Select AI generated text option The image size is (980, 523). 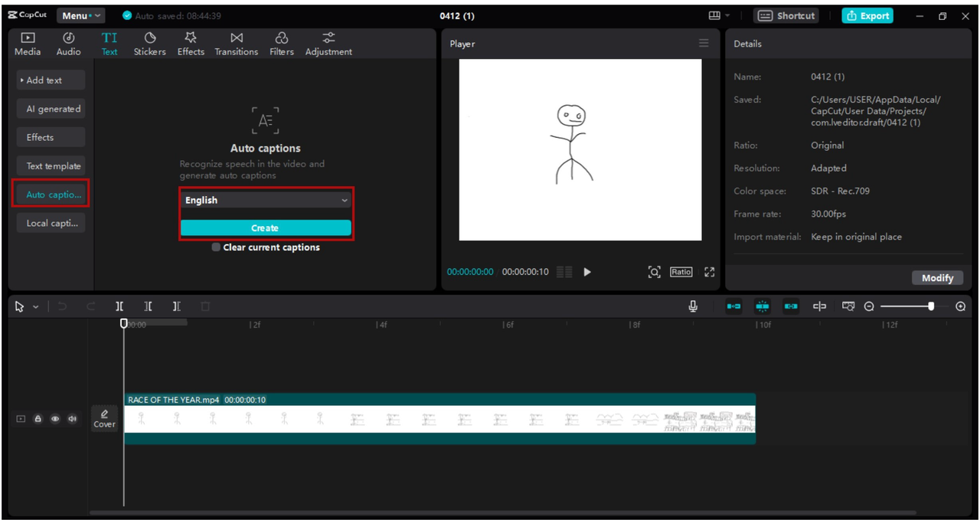click(x=51, y=109)
